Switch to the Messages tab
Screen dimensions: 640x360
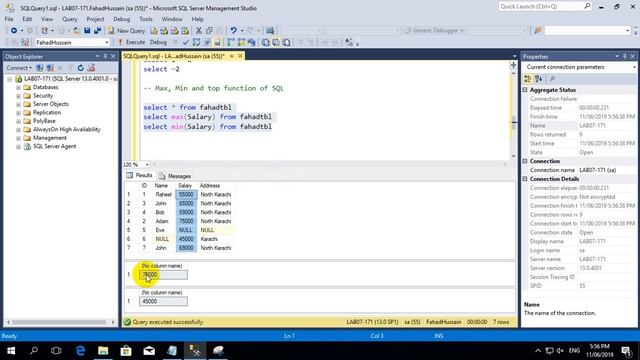[x=175, y=176]
